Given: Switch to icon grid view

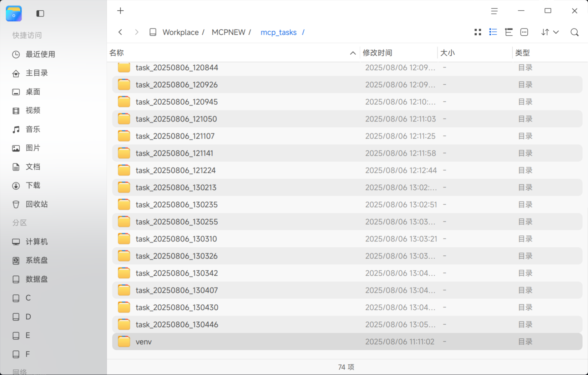Looking at the screenshot, I should point(478,32).
